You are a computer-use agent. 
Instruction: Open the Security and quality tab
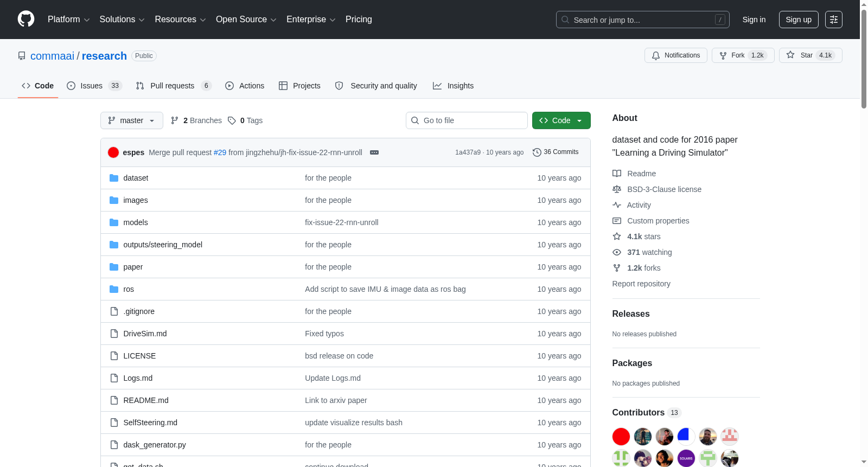coord(376,86)
